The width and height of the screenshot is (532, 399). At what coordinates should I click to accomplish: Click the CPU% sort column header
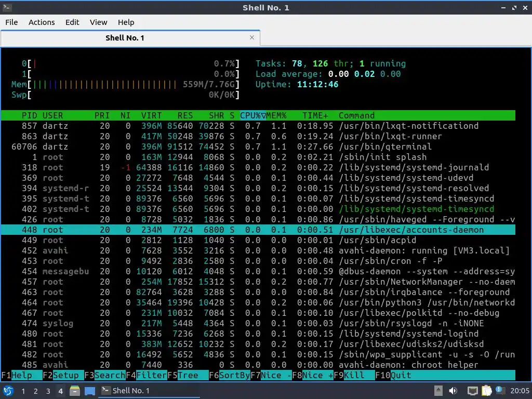click(x=253, y=115)
